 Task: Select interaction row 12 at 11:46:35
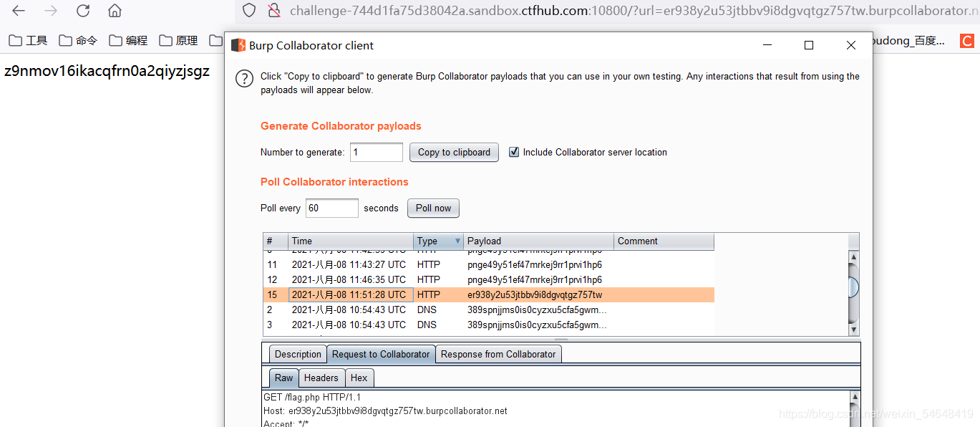(x=488, y=279)
